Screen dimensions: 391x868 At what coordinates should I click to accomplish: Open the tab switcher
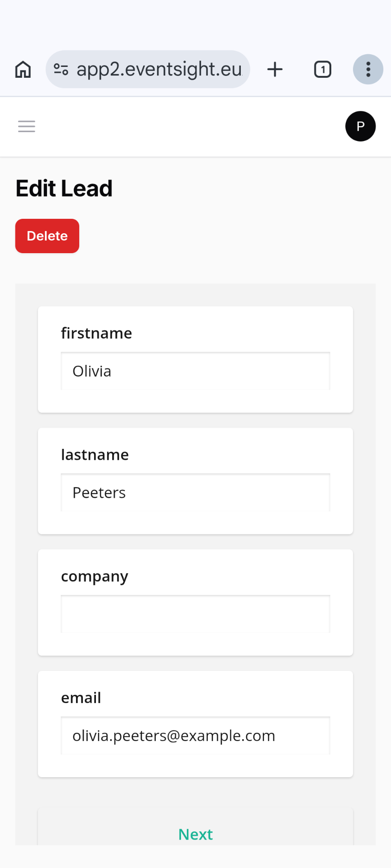pyautogui.click(x=322, y=70)
